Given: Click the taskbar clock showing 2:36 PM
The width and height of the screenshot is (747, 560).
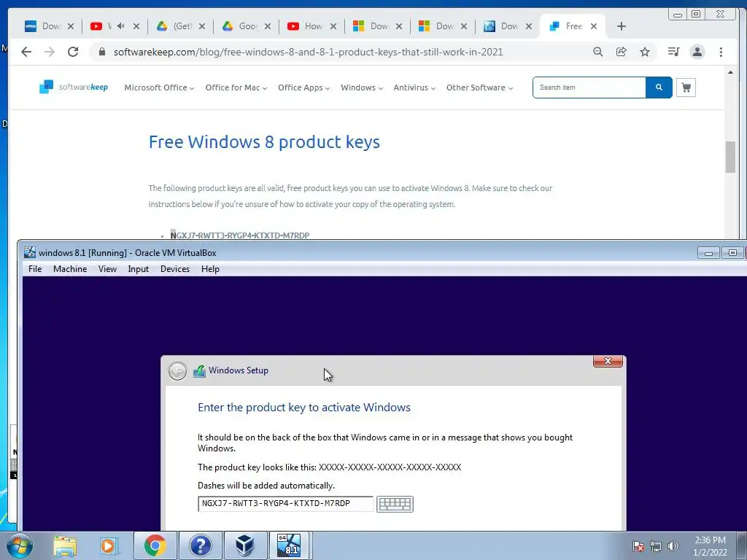Looking at the screenshot, I should [710, 546].
